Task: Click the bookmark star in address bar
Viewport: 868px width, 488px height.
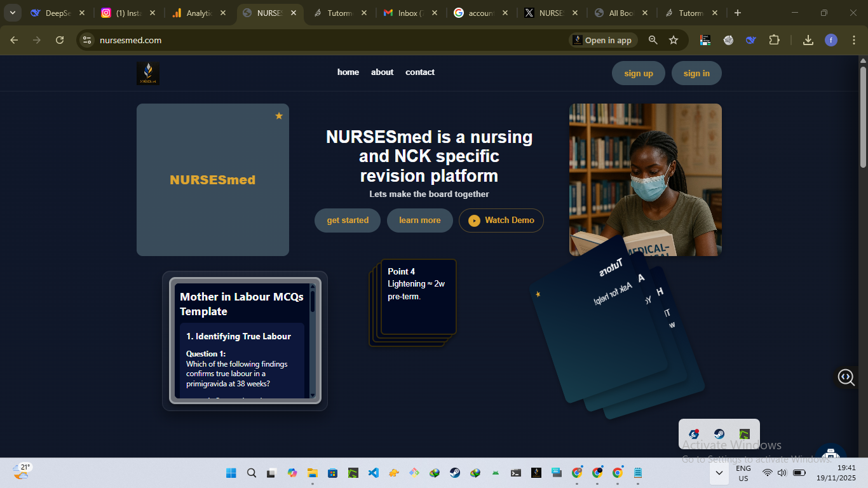Action: coord(674,40)
